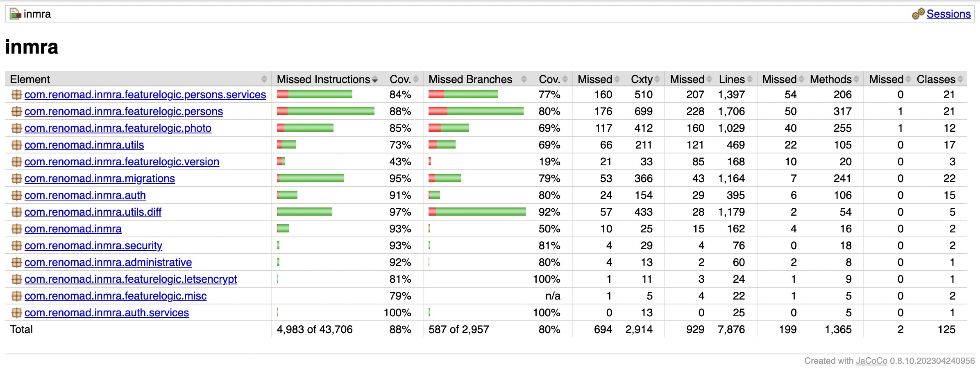The width and height of the screenshot is (980, 374).
Task: Click the inmra report icon in breadcrumb
Action: tap(16, 14)
